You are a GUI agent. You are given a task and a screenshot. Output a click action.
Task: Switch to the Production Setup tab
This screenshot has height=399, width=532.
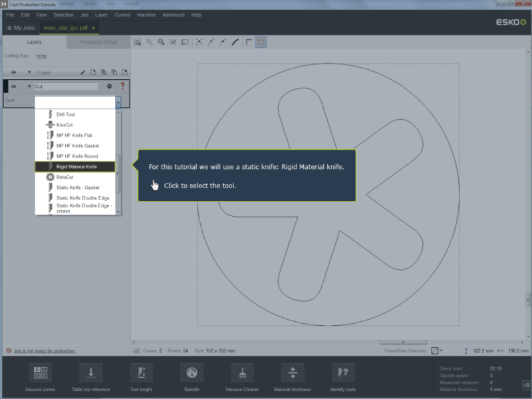pyautogui.click(x=98, y=42)
